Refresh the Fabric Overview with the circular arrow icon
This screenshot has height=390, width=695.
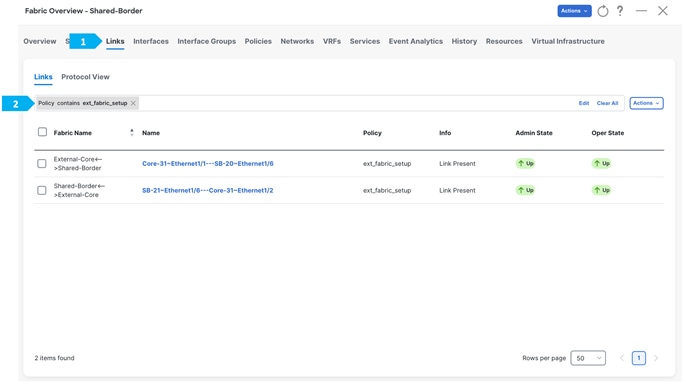(x=602, y=11)
